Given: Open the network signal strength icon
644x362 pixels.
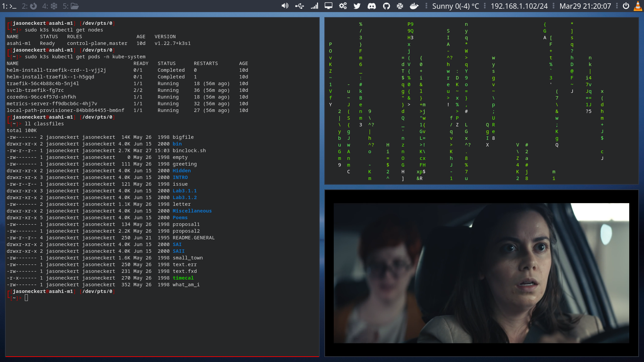Looking at the screenshot, I should 314,6.
